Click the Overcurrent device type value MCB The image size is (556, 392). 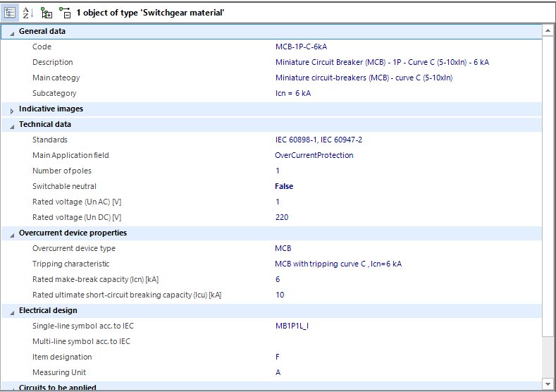(283, 248)
